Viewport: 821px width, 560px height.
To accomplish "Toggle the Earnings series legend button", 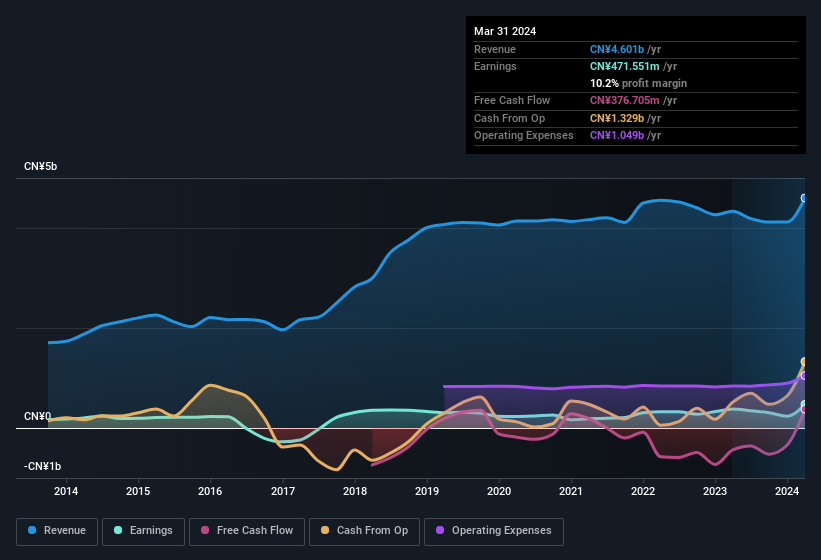I will point(143,531).
